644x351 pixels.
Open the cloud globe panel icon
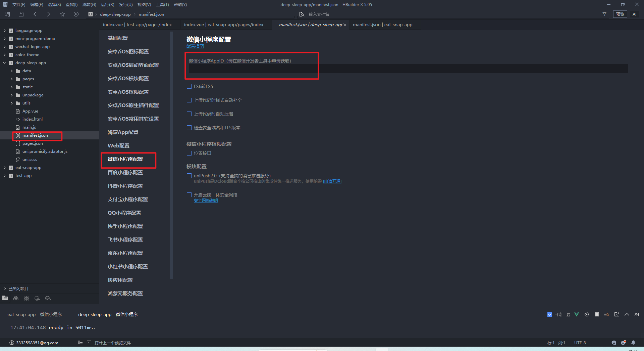click(48, 298)
